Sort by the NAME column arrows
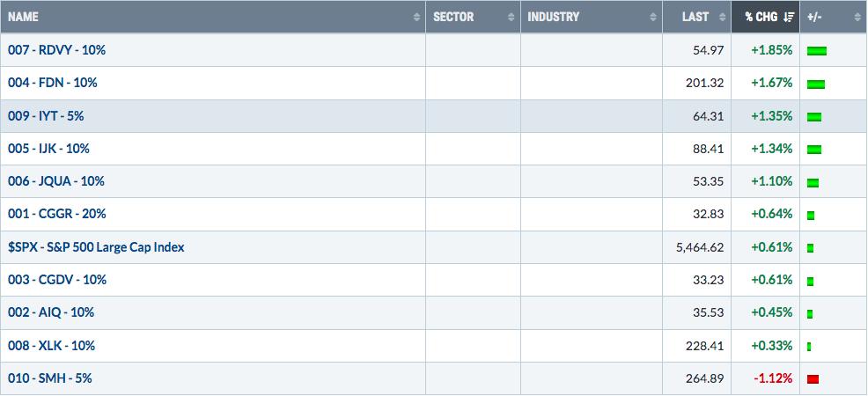This screenshot has height=396, width=868. tap(417, 17)
